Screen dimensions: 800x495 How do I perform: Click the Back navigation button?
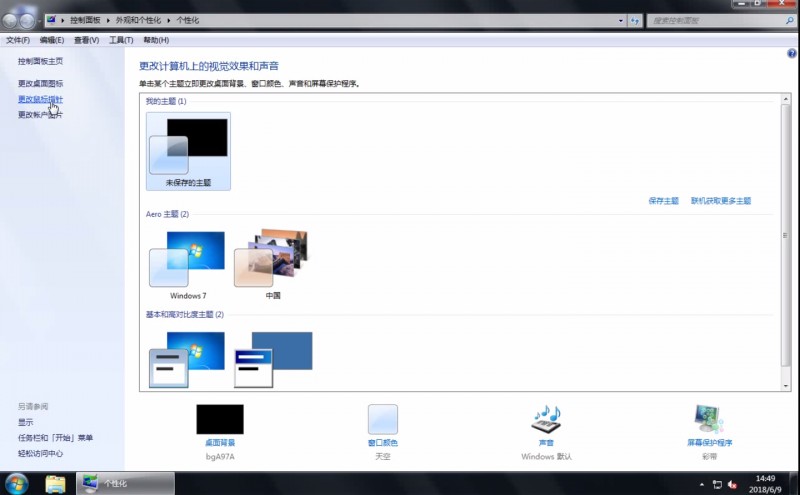point(10,21)
